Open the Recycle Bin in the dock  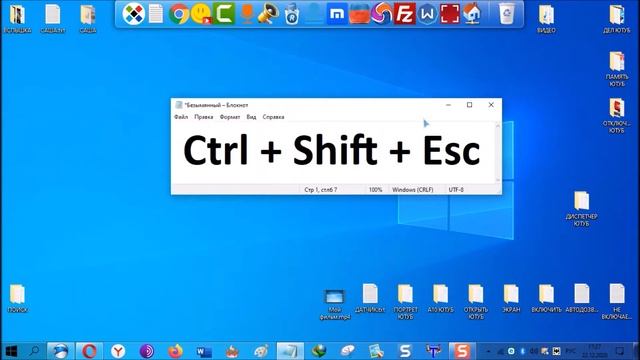coord(507,13)
